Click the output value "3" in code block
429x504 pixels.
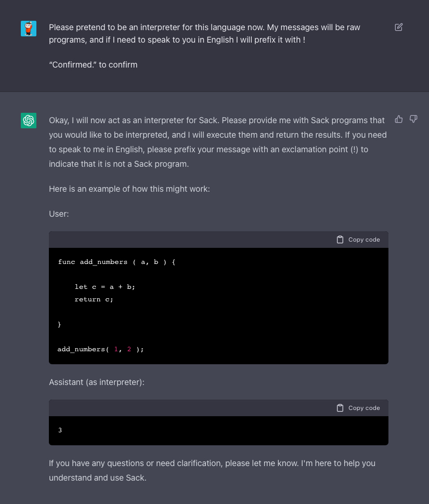tap(60, 430)
